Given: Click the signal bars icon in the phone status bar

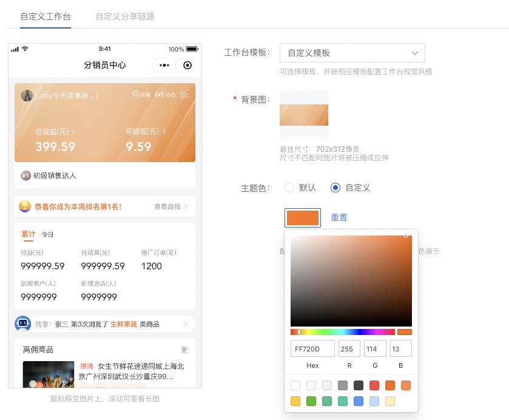Looking at the screenshot, I should point(15,49).
